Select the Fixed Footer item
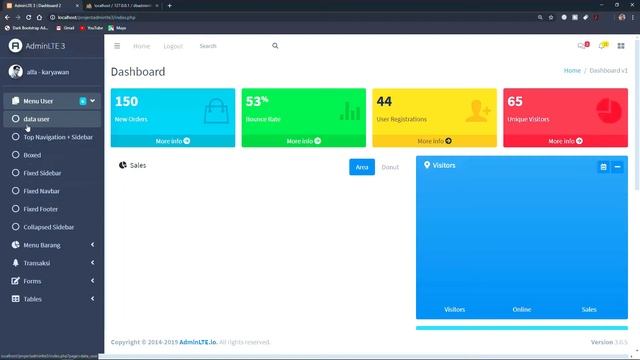The image size is (640, 360). tap(52, 209)
